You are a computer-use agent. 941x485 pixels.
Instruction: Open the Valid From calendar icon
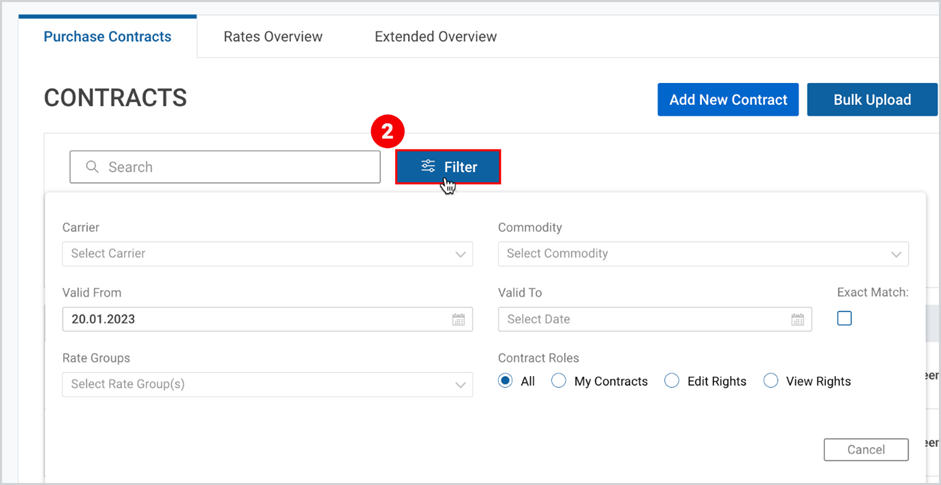pos(458,319)
